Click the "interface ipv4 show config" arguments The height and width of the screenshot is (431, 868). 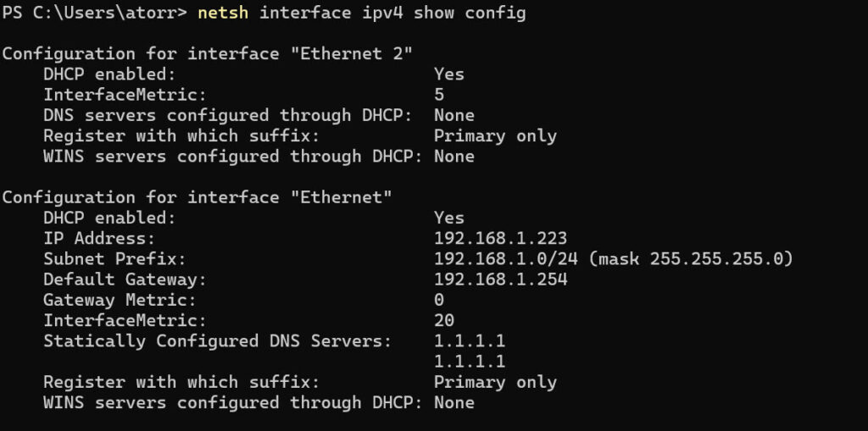pyautogui.click(x=392, y=13)
